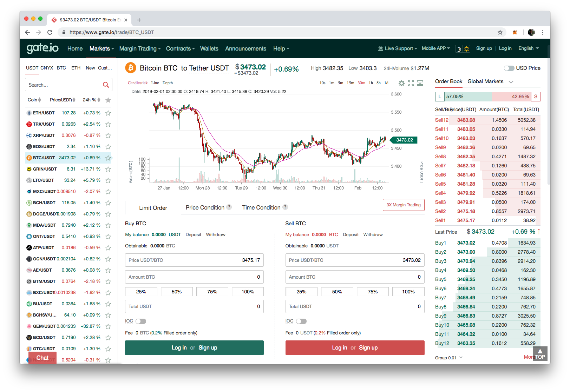
Task: Set sell amount to 100%
Action: (408, 292)
